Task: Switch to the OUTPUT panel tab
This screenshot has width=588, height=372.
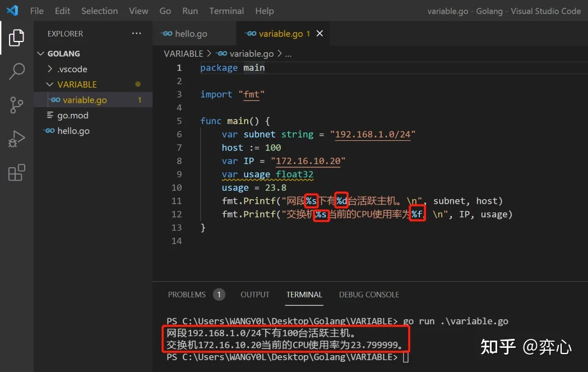Action: [255, 295]
